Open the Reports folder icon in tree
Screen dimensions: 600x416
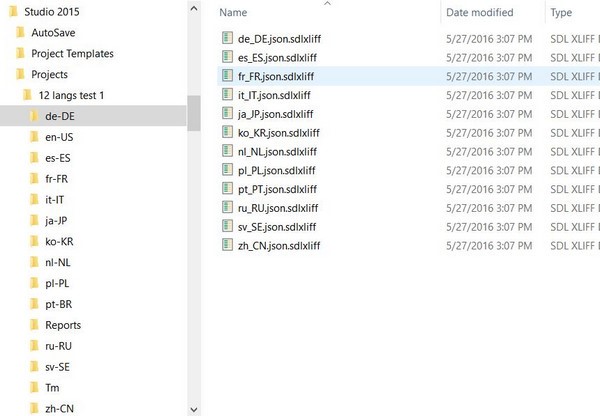point(34,325)
